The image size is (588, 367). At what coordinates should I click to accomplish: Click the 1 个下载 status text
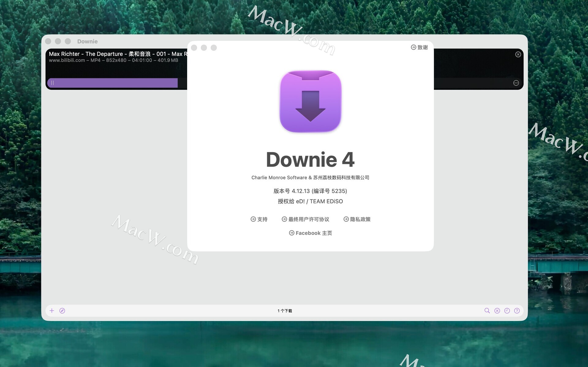tap(285, 311)
